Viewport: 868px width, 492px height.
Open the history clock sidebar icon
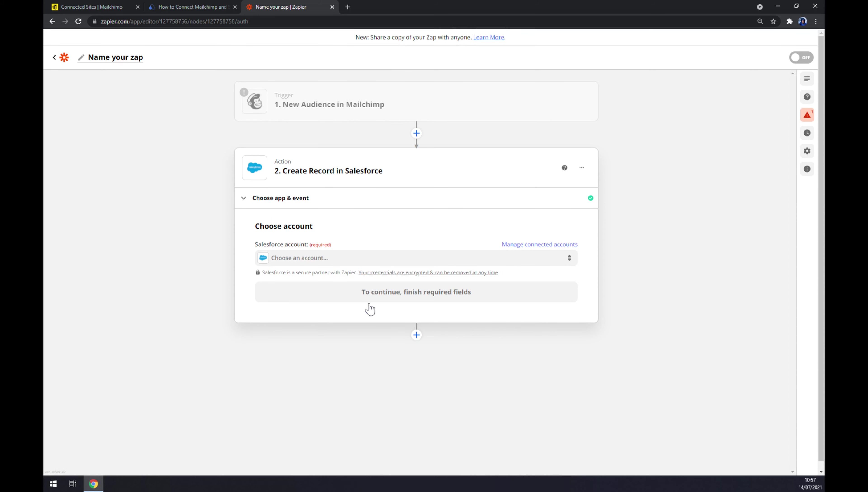click(x=807, y=133)
